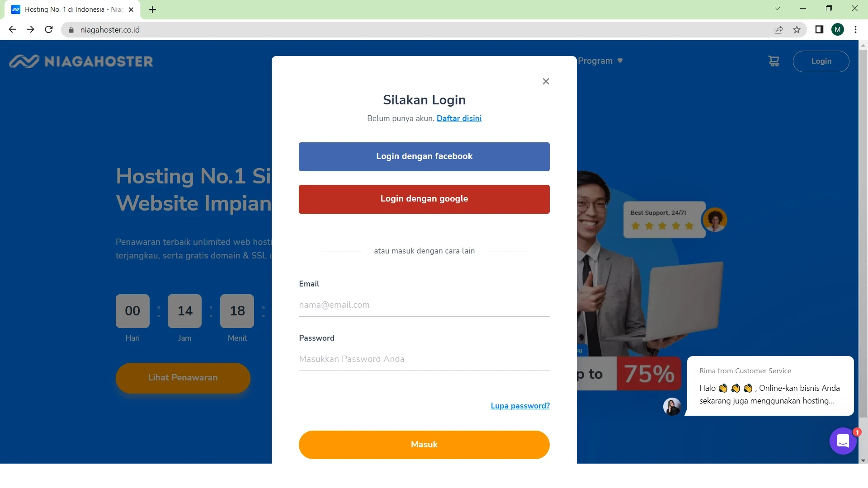Reload the page
Image resolution: width=868 pixels, height=488 pixels.
[x=49, y=30]
